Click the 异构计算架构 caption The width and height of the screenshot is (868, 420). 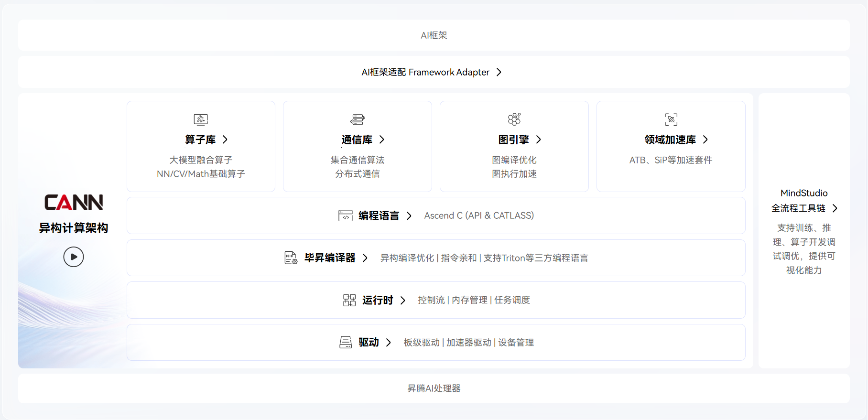74,228
